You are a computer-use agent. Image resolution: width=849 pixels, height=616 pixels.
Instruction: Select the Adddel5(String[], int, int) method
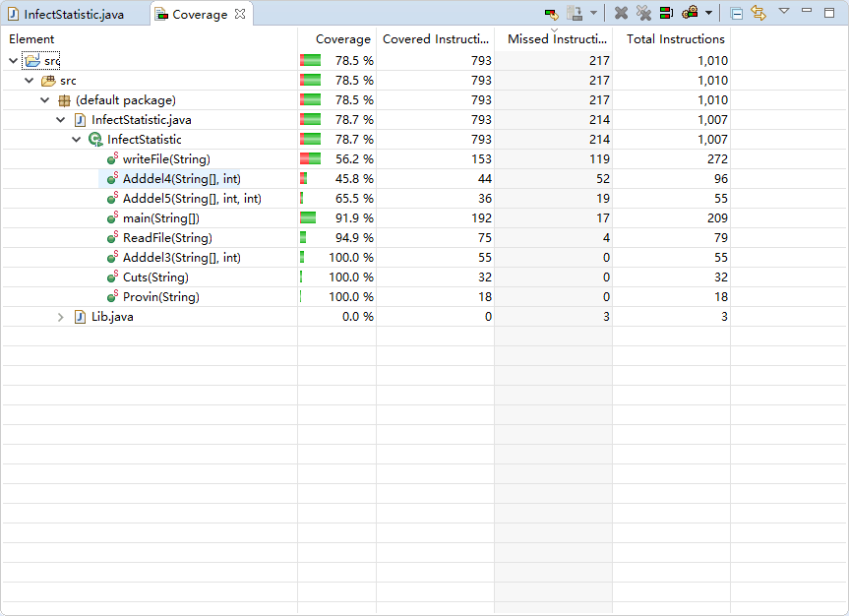click(x=192, y=199)
